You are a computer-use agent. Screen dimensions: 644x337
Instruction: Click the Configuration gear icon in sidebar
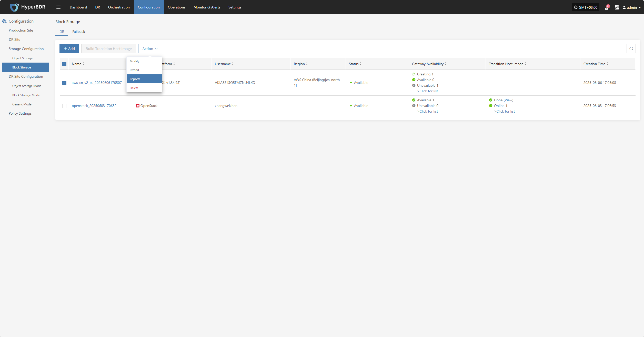pyautogui.click(x=4, y=21)
